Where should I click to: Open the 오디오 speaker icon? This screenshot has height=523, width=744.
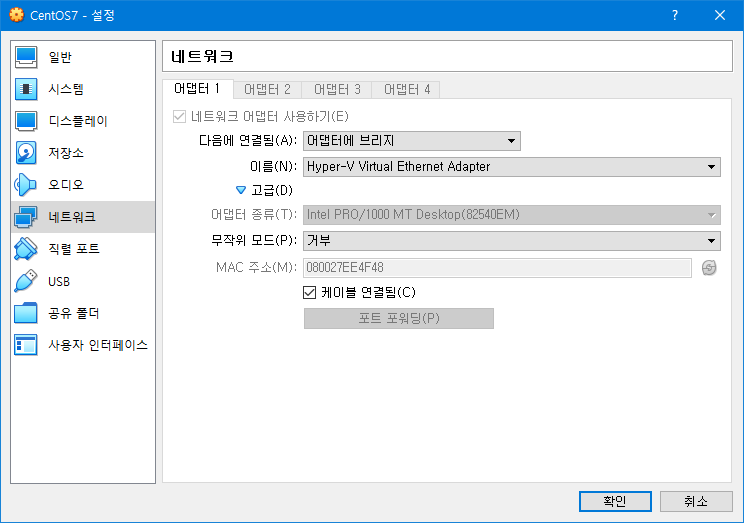[26, 185]
